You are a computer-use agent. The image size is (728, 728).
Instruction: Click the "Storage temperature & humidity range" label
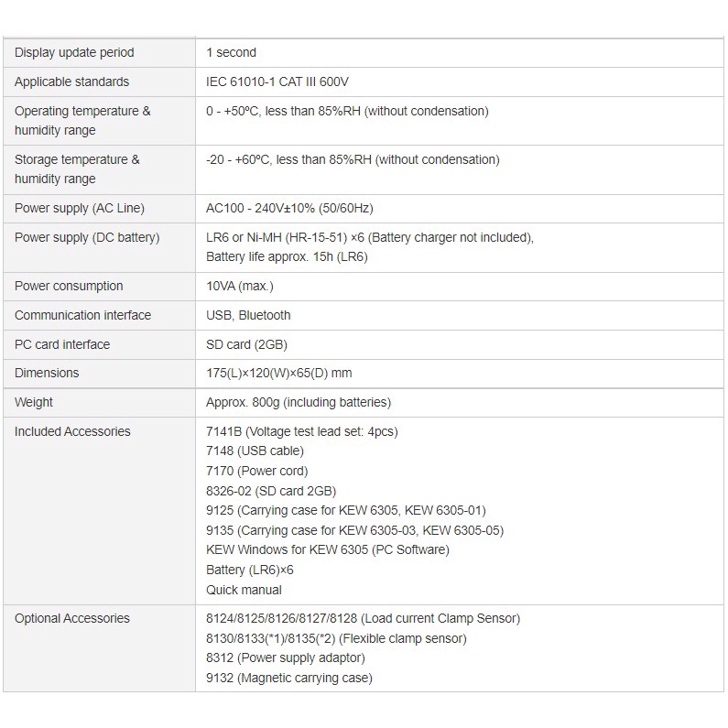point(77,168)
